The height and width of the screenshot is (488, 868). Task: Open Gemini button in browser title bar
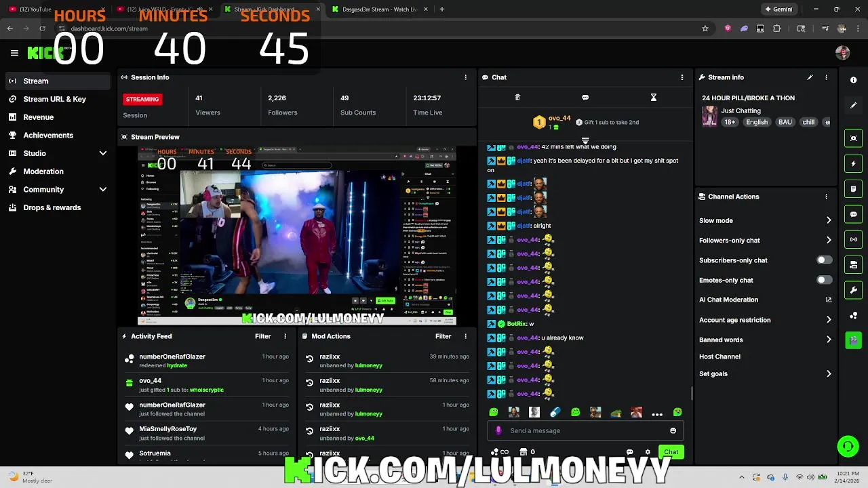pyautogui.click(x=778, y=9)
